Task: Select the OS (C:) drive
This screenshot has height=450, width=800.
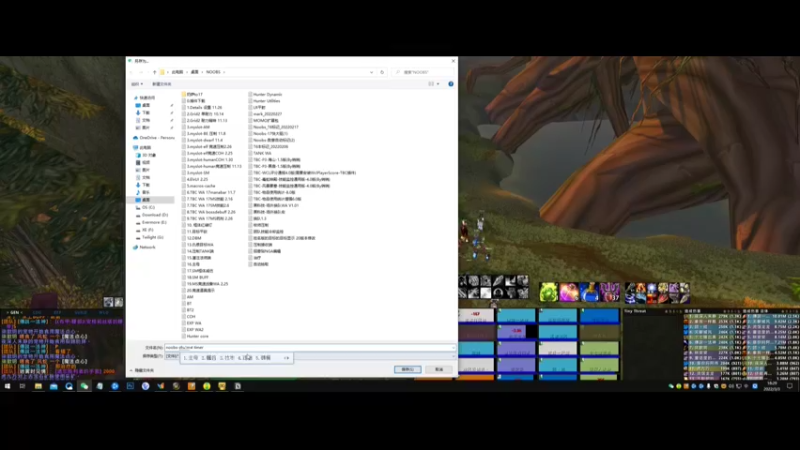Action: [x=145, y=208]
